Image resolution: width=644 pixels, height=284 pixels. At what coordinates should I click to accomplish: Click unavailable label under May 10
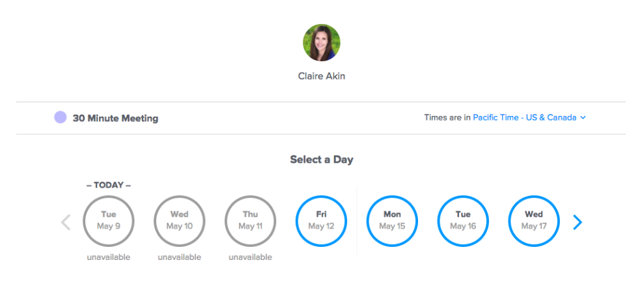click(180, 257)
